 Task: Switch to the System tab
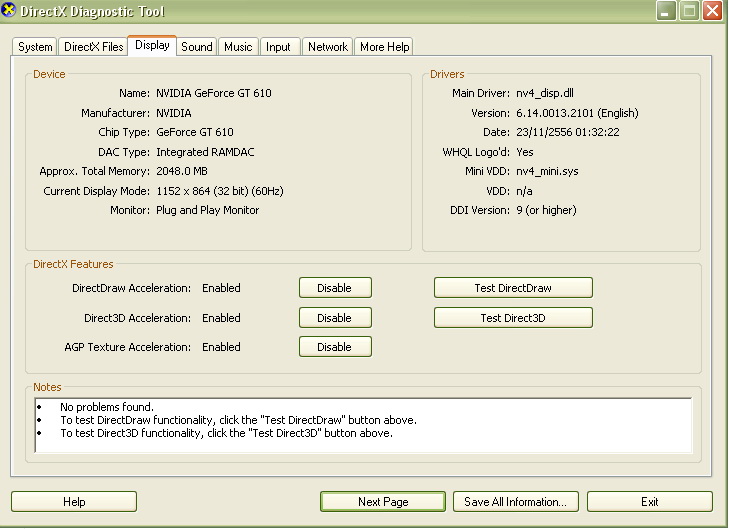(35, 47)
